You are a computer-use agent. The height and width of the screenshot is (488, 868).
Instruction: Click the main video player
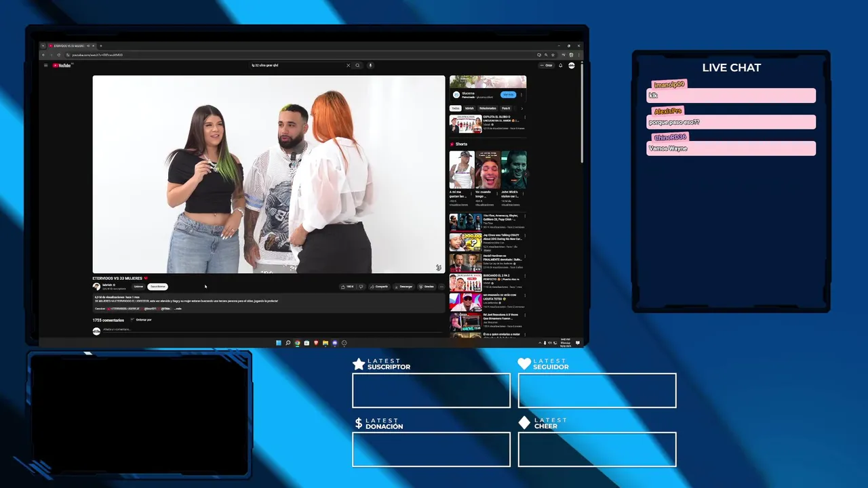click(x=269, y=174)
